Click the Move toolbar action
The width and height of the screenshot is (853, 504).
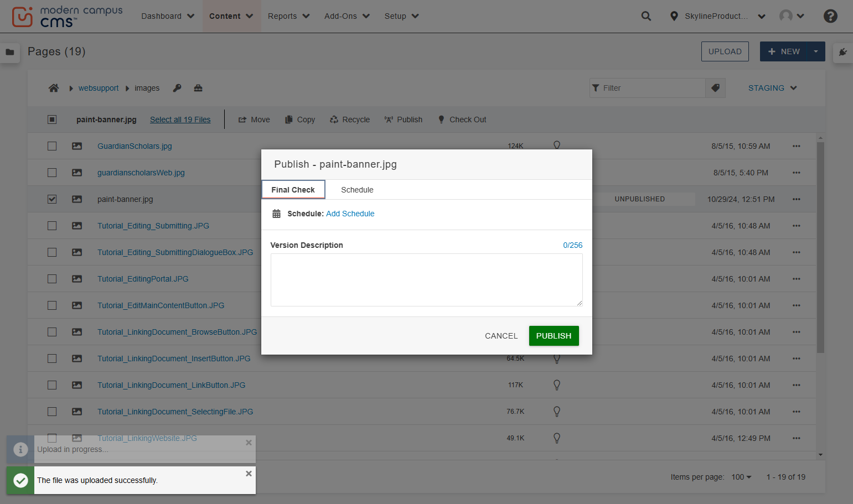click(254, 119)
